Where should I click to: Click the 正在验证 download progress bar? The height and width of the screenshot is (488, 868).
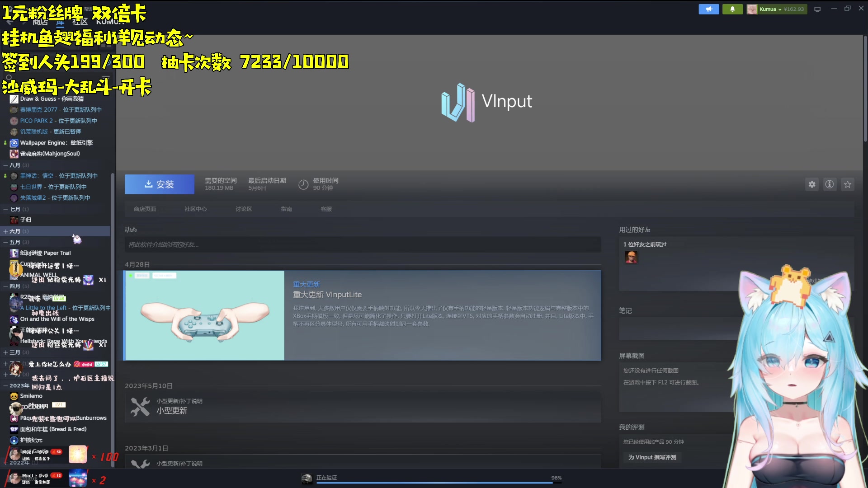[439, 483]
